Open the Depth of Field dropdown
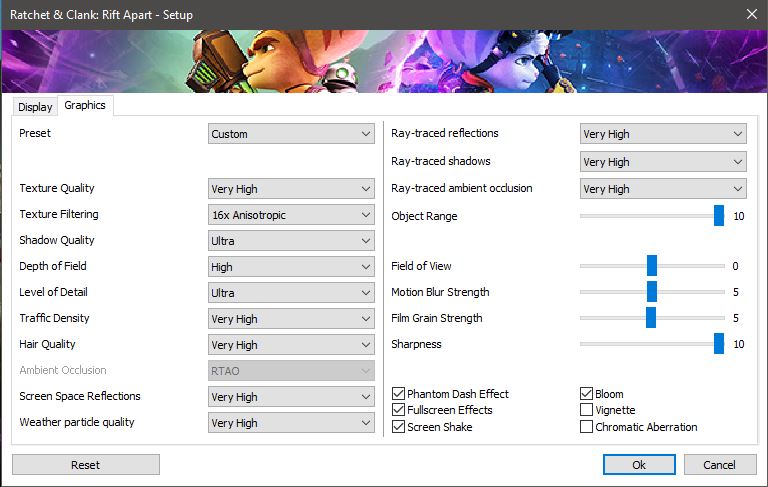Image resolution: width=768 pixels, height=487 pixels. [291, 267]
